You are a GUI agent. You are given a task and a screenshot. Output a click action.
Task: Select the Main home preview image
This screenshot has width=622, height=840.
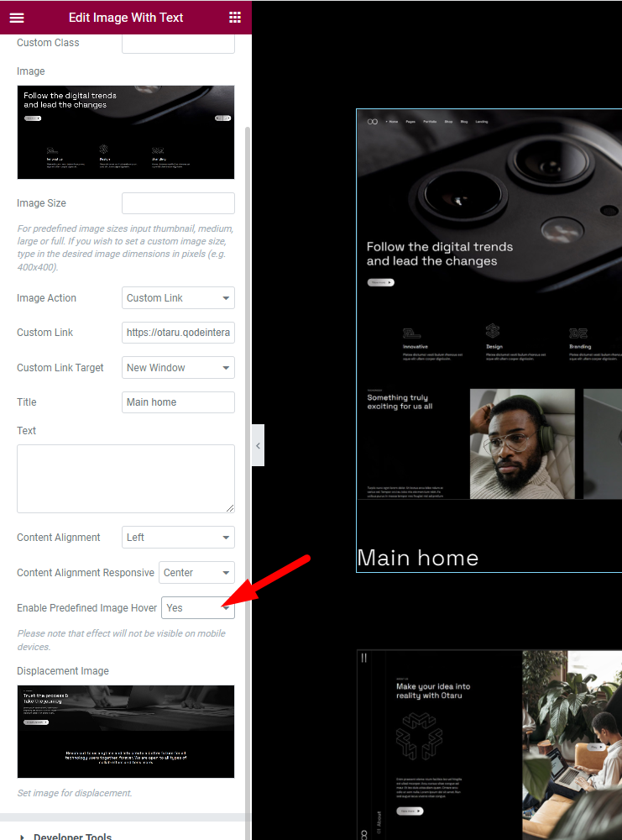tap(489, 304)
